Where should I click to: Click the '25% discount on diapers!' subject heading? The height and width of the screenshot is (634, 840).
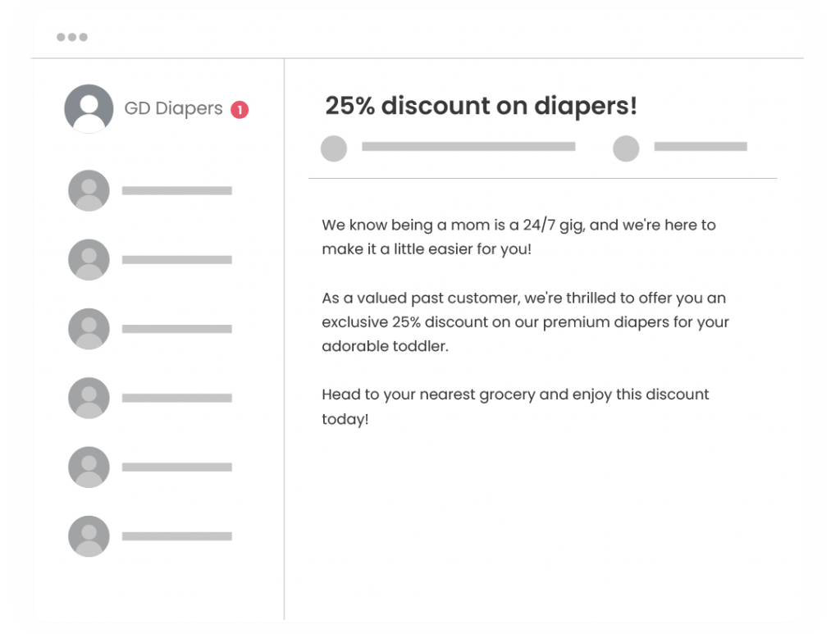click(481, 106)
